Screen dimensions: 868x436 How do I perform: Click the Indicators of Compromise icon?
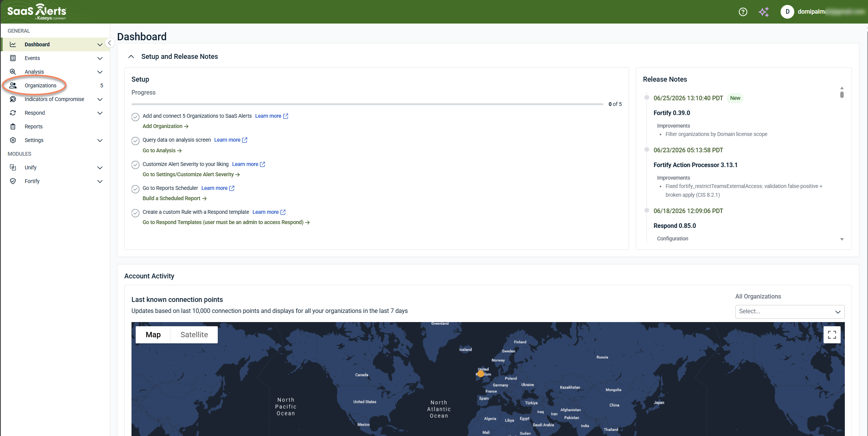tap(13, 99)
